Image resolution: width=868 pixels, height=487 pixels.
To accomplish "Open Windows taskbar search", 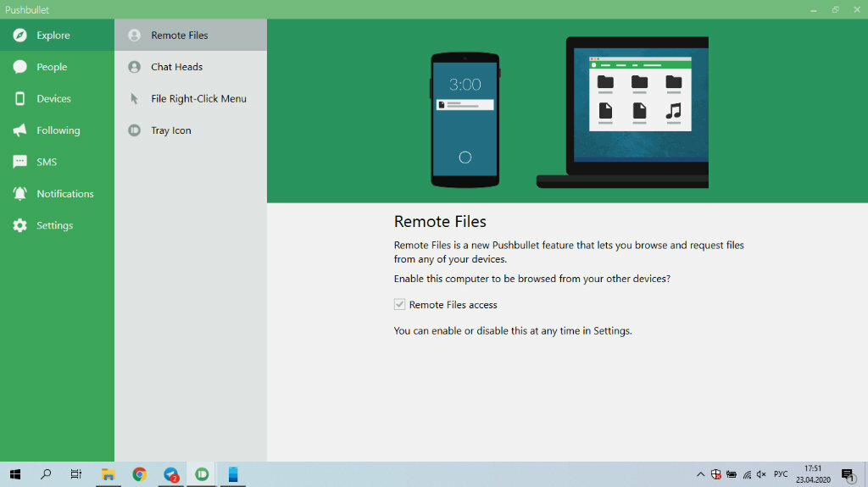I will (x=46, y=474).
